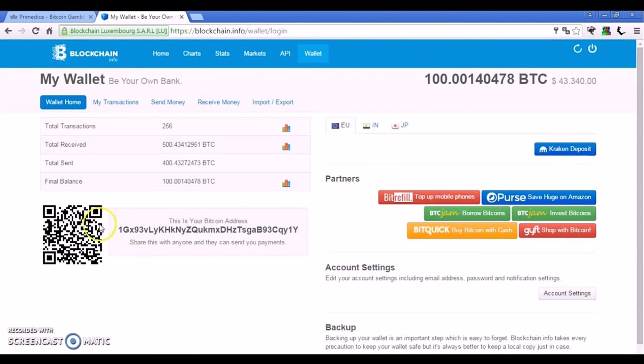Image resolution: width=644 pixels, height=364 pixels.
Task: Close the My Wallet browser tab
Action: [x=182, y=17]
